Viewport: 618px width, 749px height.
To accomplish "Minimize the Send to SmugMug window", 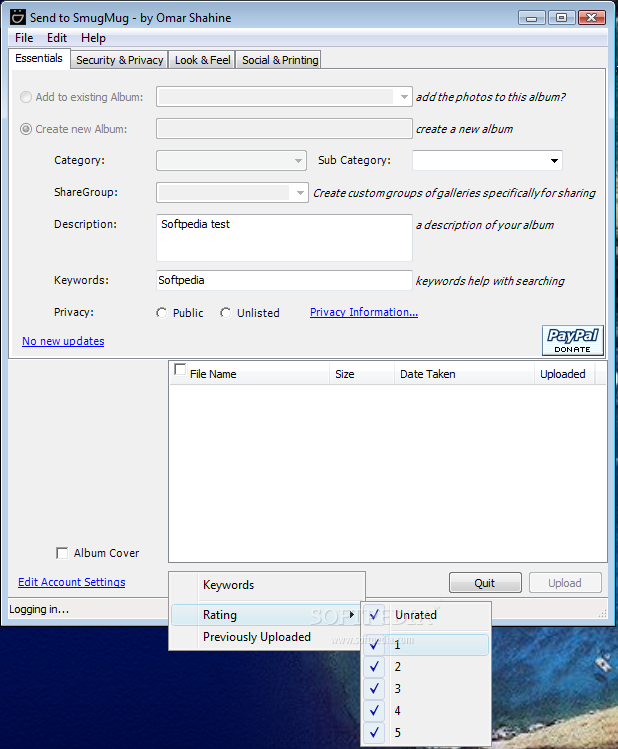I will tap(532, 18).
